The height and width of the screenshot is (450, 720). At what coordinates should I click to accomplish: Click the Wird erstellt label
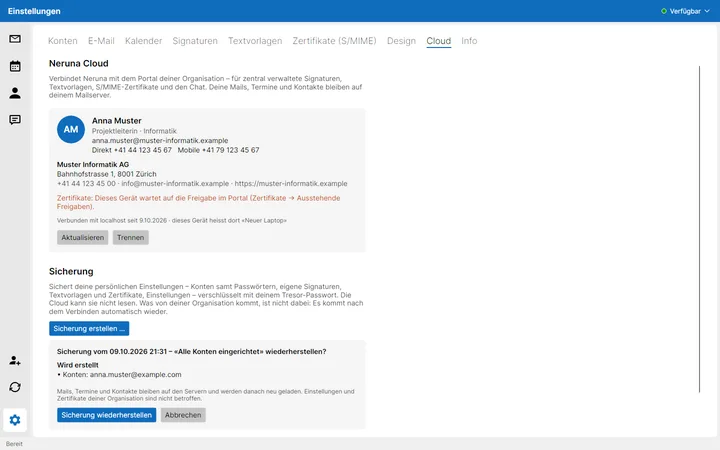pos(78,365)
